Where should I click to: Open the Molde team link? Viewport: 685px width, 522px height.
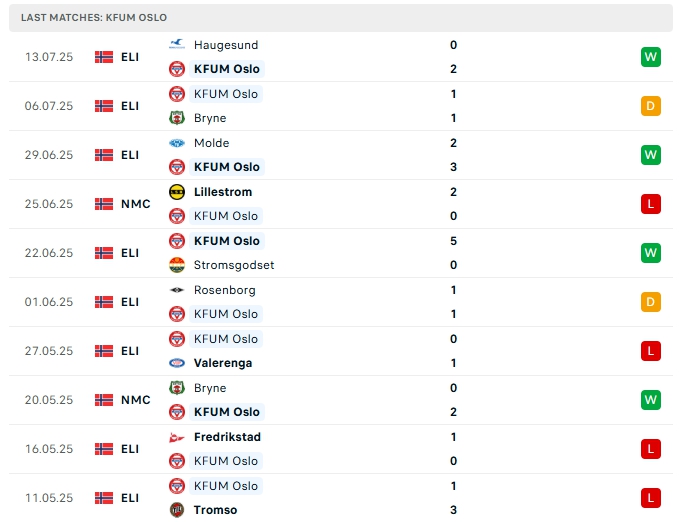212,143
